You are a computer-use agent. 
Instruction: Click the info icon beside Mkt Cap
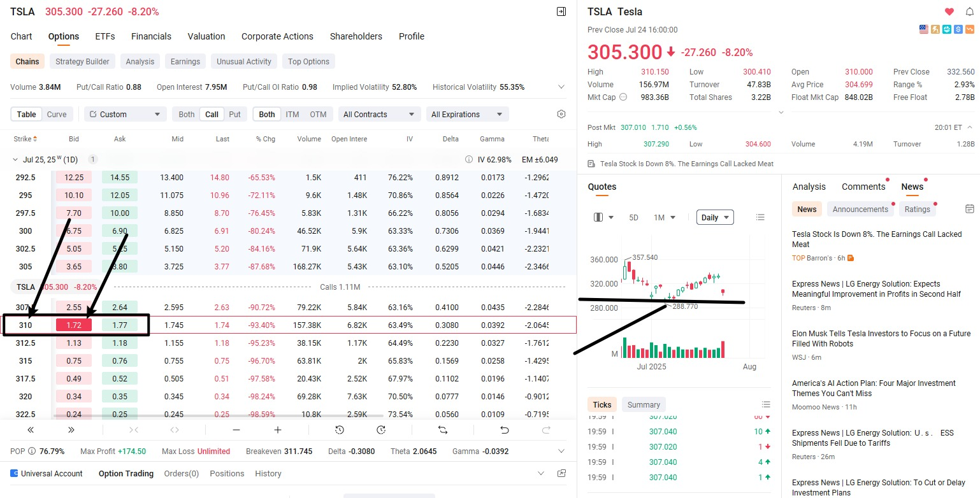click(x=623, y=97)
